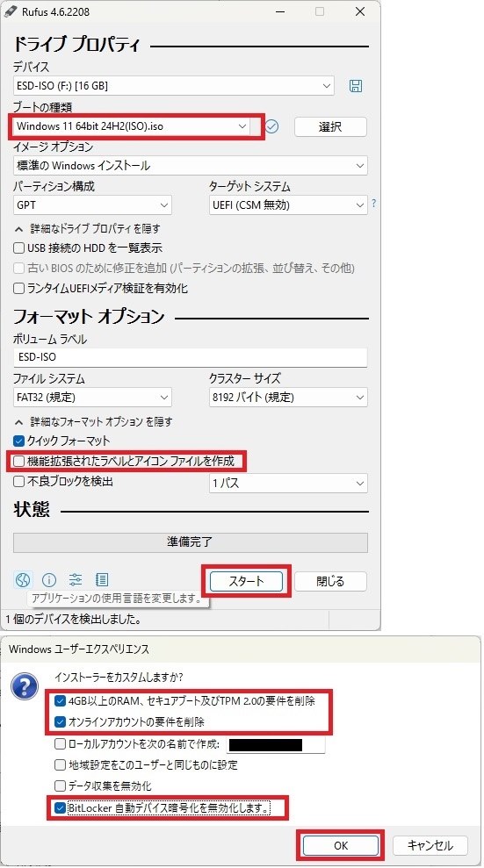Open the application language globe icon
Viewport: 484px width, 868px height.
23,579
